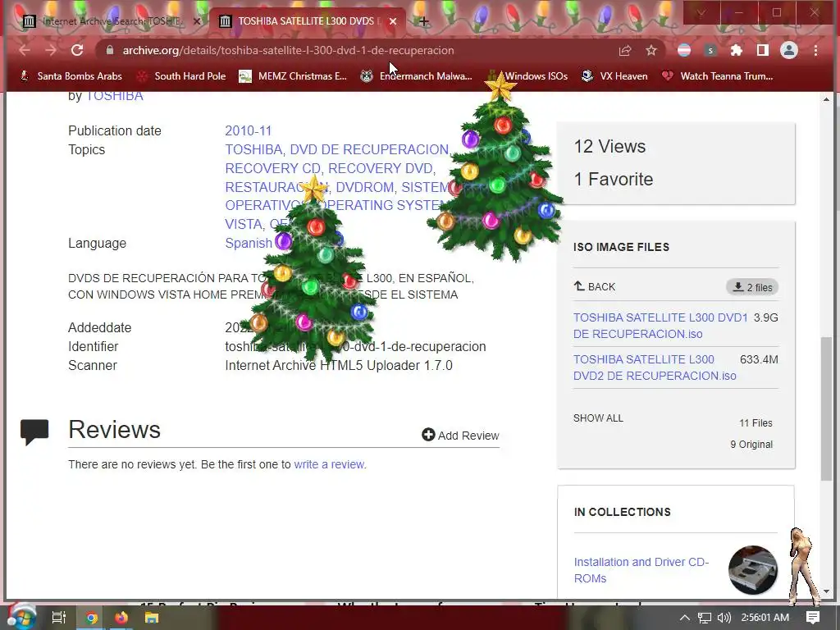Launch Firefox from taskbar

[121, 618]
